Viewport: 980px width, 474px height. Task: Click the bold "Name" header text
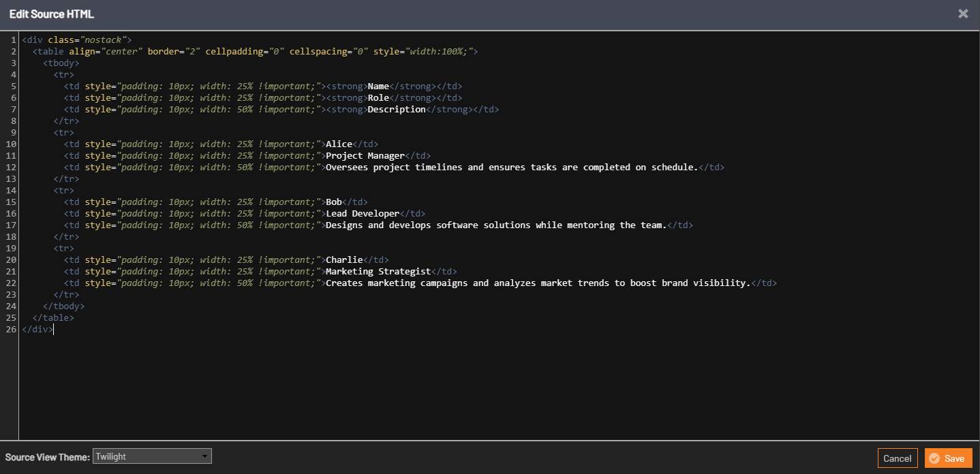tap(378, 86)
